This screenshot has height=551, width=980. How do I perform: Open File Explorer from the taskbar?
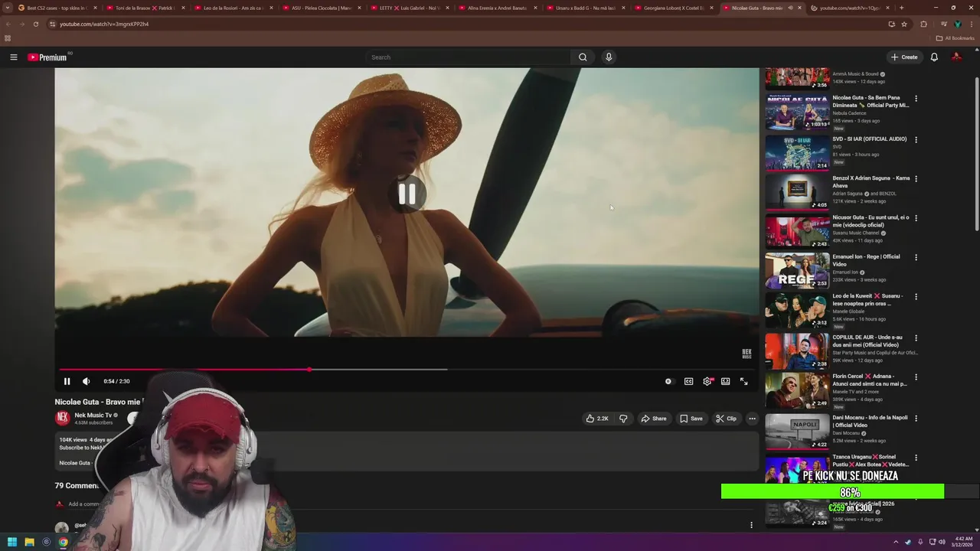[x=29, y=542]
